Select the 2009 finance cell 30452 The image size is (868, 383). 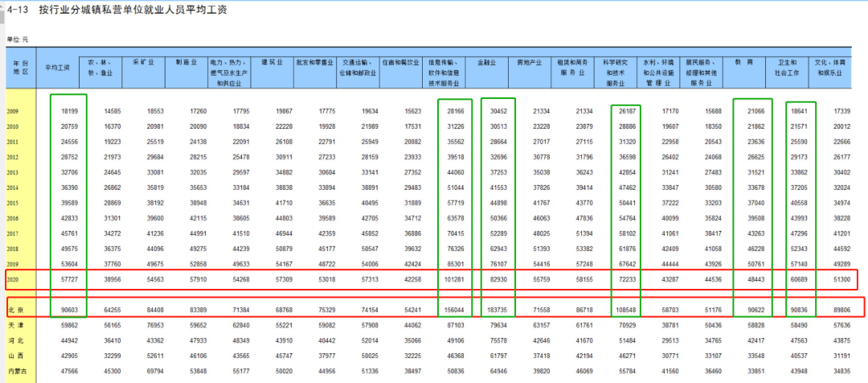coord(500,111)
